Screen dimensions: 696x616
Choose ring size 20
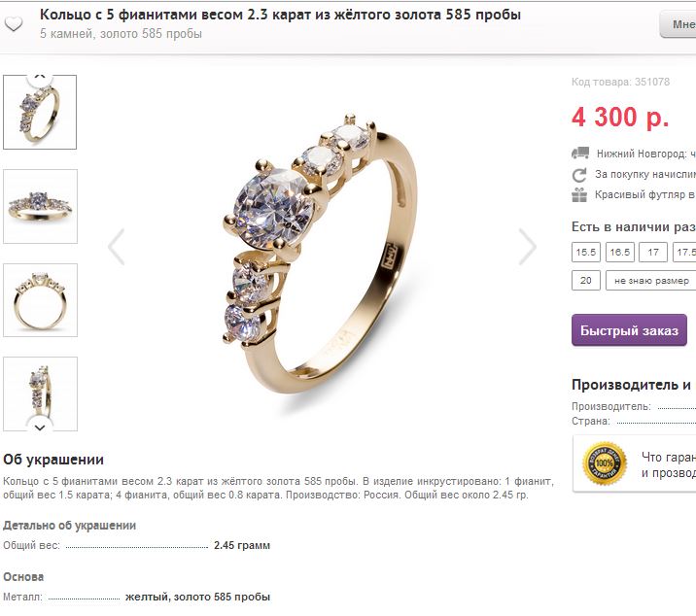[586, 281]
